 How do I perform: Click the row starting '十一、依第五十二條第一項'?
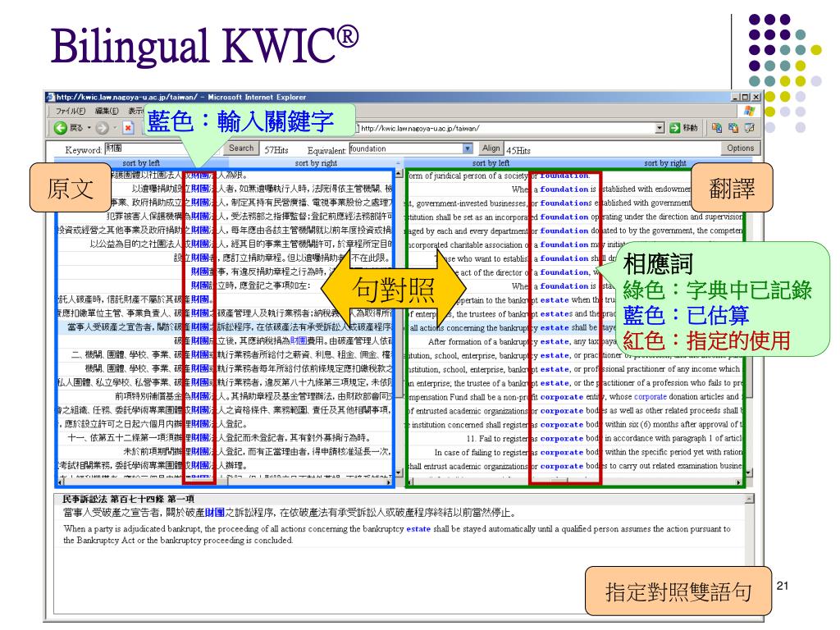click(x=225, y=438)
